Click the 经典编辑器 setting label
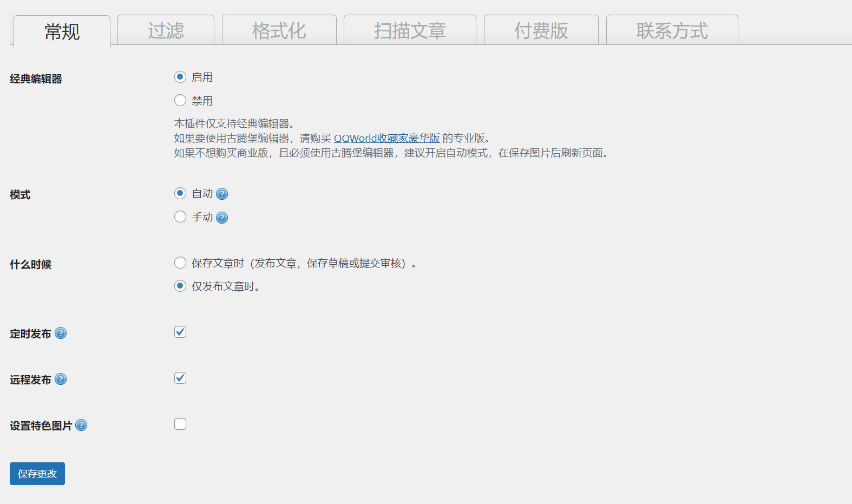 [36, 79]
